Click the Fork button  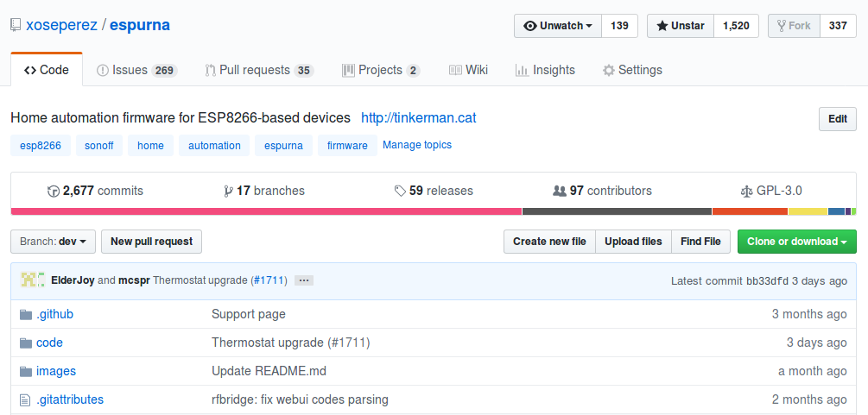794,26
